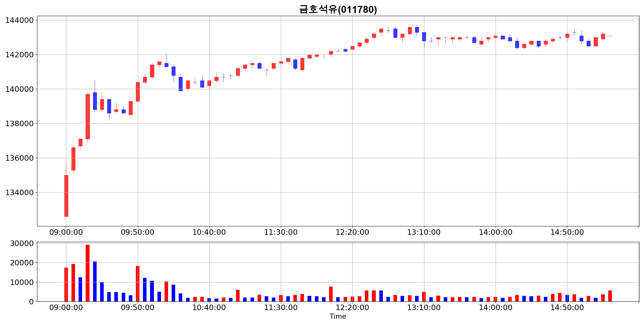Viewport: 644px width, 322px height.
Task: Select the first red opening candlestick at 09:00
Action: click(x=66, y=196)
